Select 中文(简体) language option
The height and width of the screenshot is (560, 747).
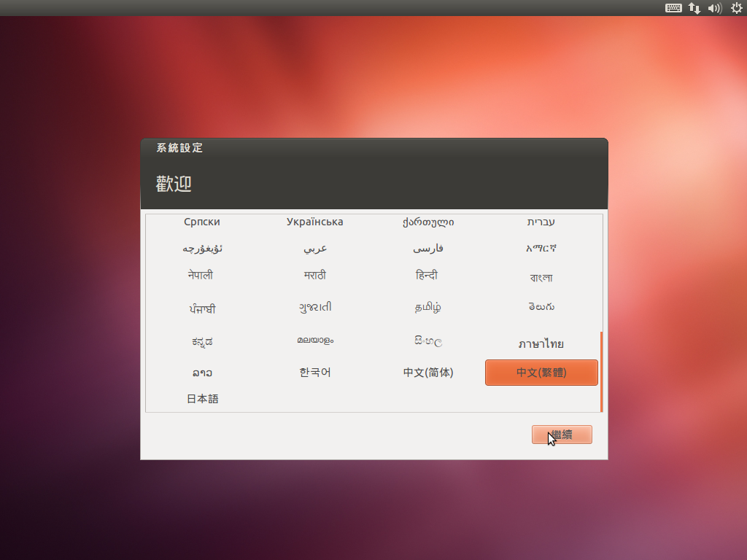point(428,373)
